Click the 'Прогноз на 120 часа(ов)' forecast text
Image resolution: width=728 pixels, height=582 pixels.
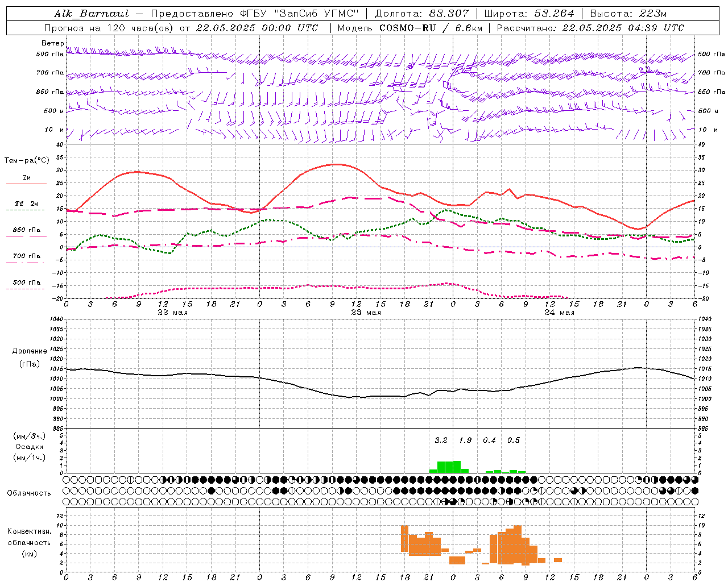pyautogui.click(x=110, y=28)
